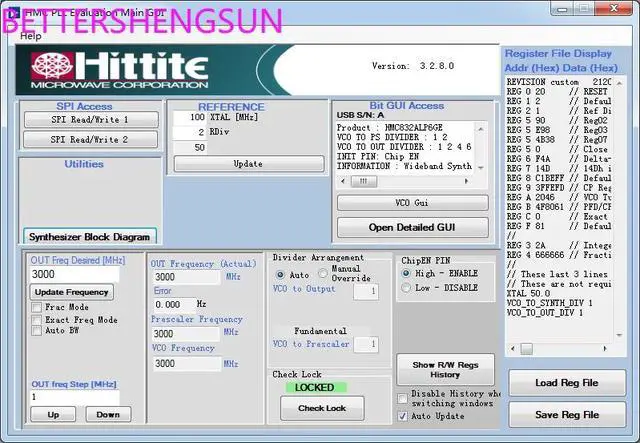Click the left scroll arrow in the Bit GUI list

[342, 181]
